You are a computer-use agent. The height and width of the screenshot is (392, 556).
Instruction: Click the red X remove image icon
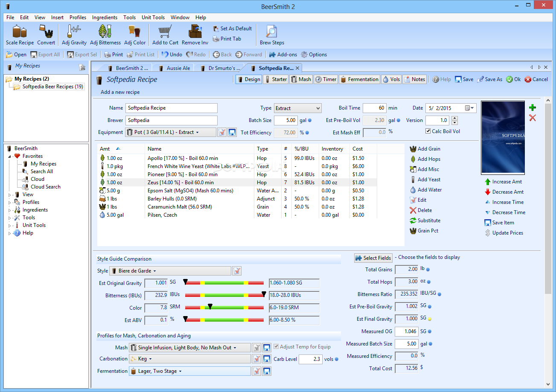click(533, 118)
